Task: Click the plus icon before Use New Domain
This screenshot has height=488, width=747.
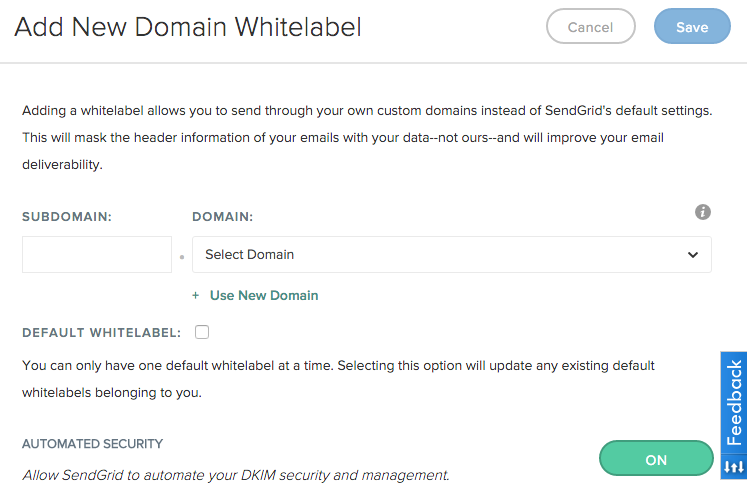Action: coord(195,295)
